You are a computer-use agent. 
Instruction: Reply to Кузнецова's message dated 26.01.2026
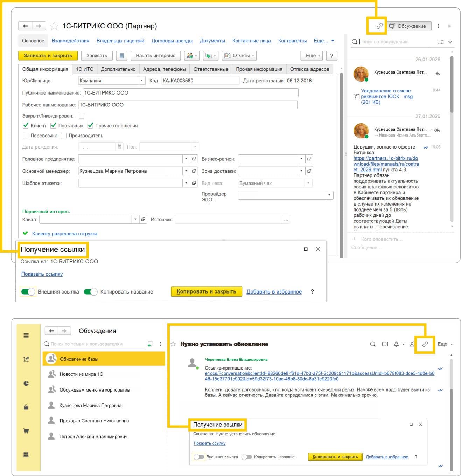(x=438, y=73)
